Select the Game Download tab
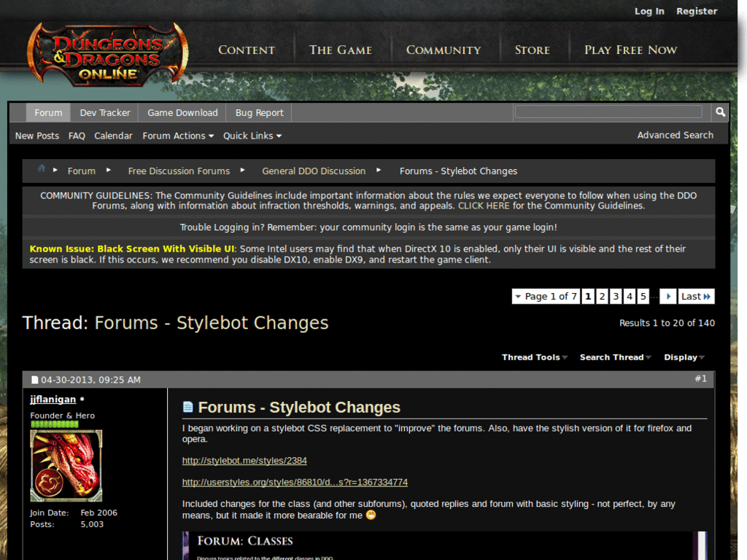747x560 pixels. pos(182,112)
